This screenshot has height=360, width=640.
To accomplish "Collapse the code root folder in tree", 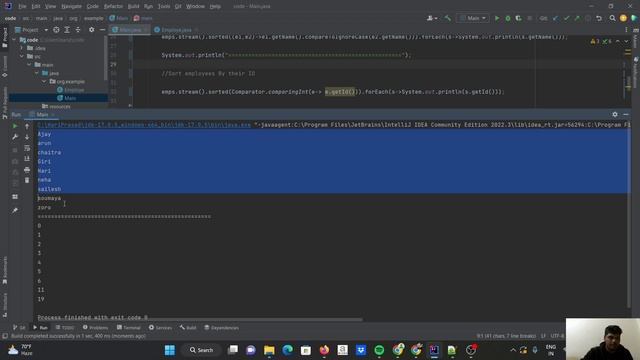I will tap(14, 40).
